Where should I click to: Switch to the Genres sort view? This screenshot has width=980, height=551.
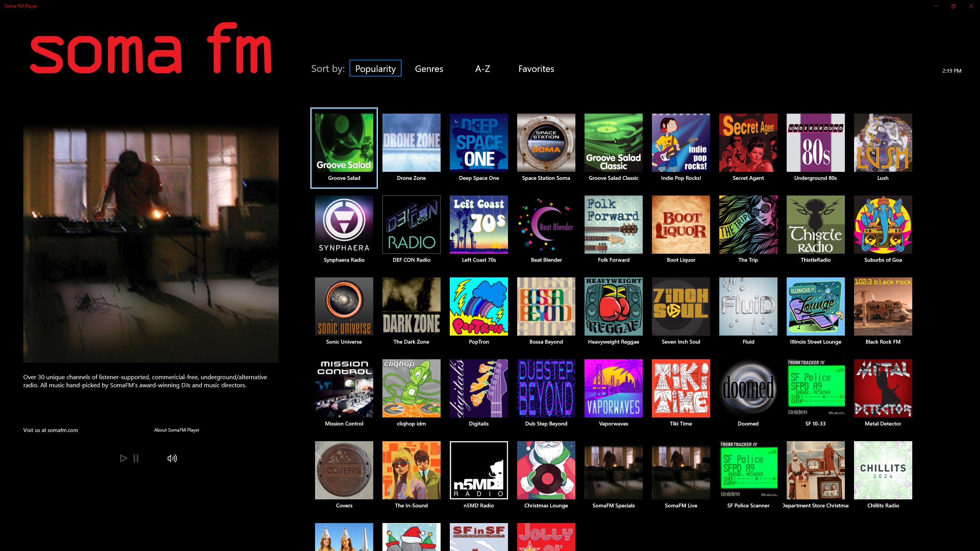429,69
